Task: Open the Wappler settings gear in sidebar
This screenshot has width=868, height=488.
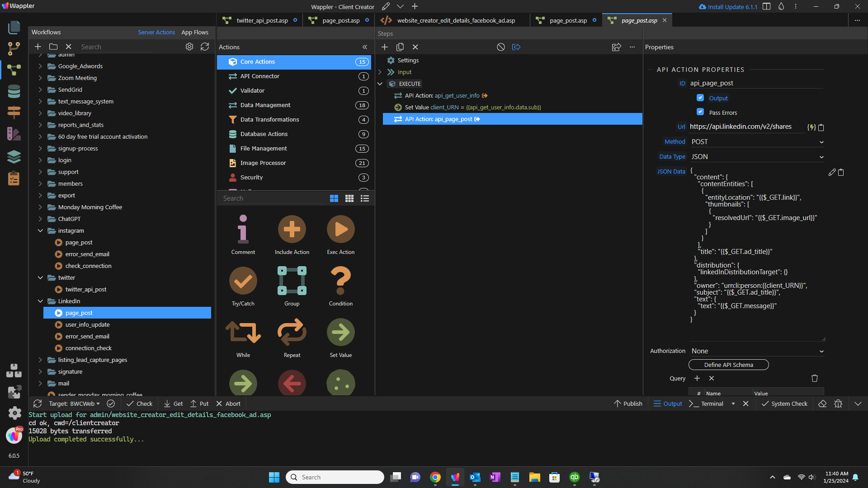Action: point(14,413)
